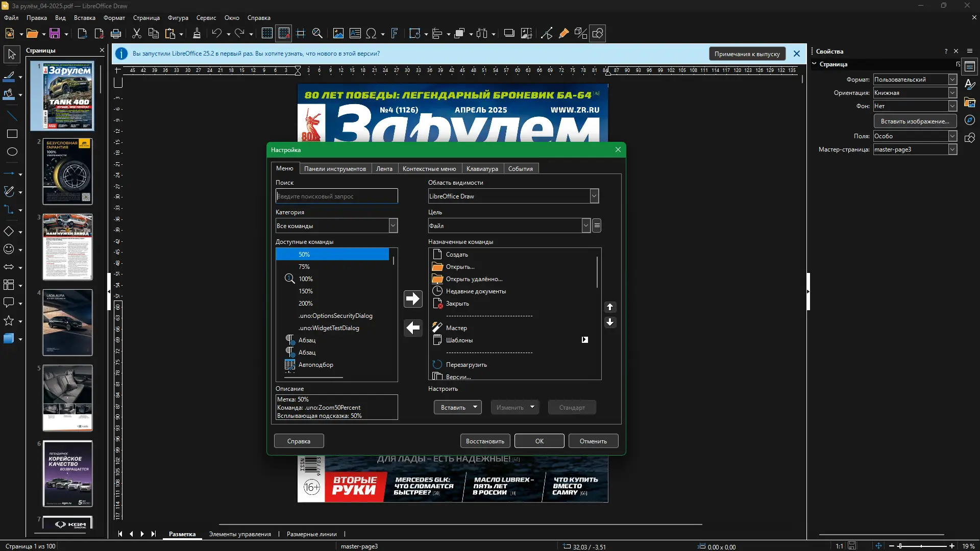Select the Ellipse tool in the left toolbar
This screenshot has width=980, height=551.
(x=12, y=152)
